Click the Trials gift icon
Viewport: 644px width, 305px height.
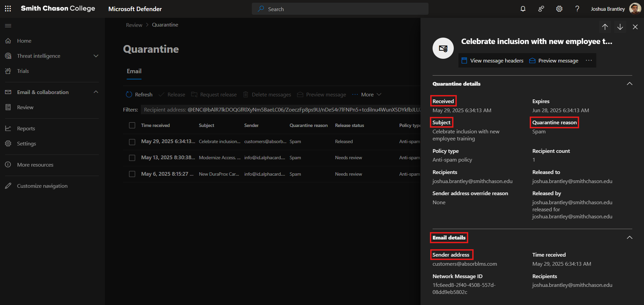click(8, 71)
